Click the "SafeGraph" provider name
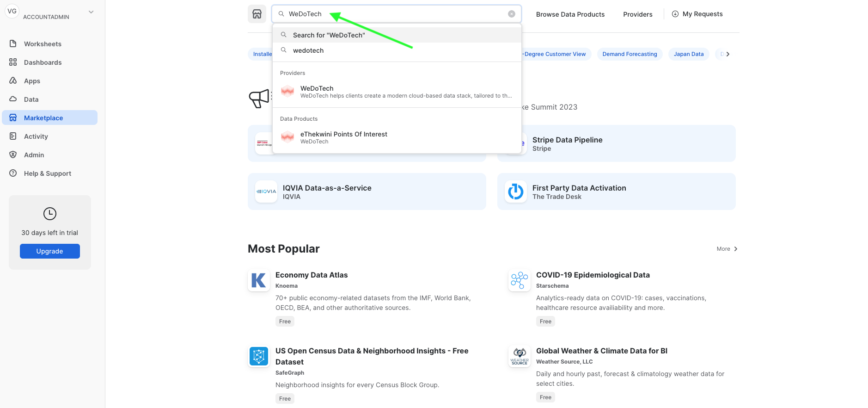 (290, 373)
